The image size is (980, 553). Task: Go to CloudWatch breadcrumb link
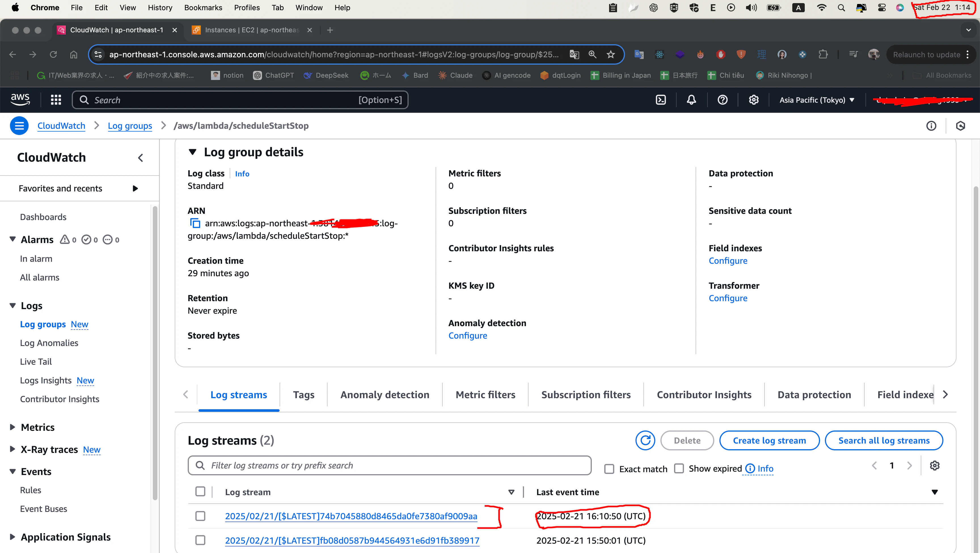[x=61, y=126]
